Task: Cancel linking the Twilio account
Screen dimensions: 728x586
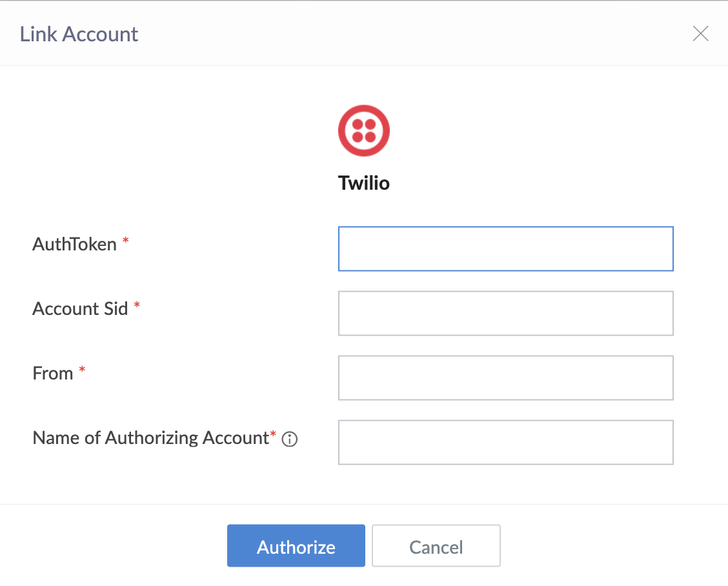Action: coord(436,546)
